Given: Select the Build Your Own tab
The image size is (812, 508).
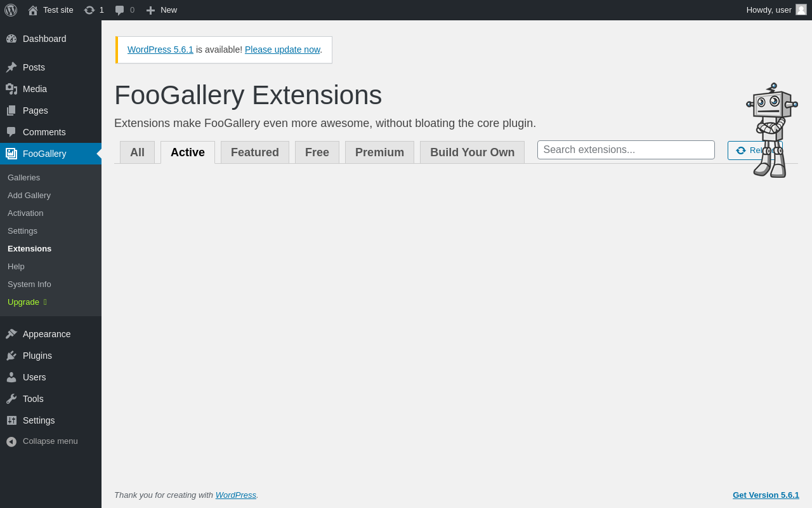Looking at the screenshot, I should (472, 152).
